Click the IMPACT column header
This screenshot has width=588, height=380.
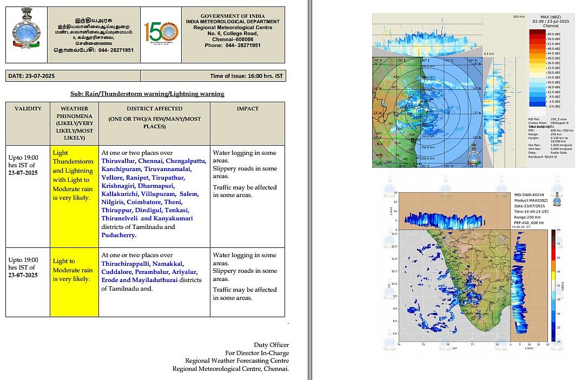click(x=247, y=108)
